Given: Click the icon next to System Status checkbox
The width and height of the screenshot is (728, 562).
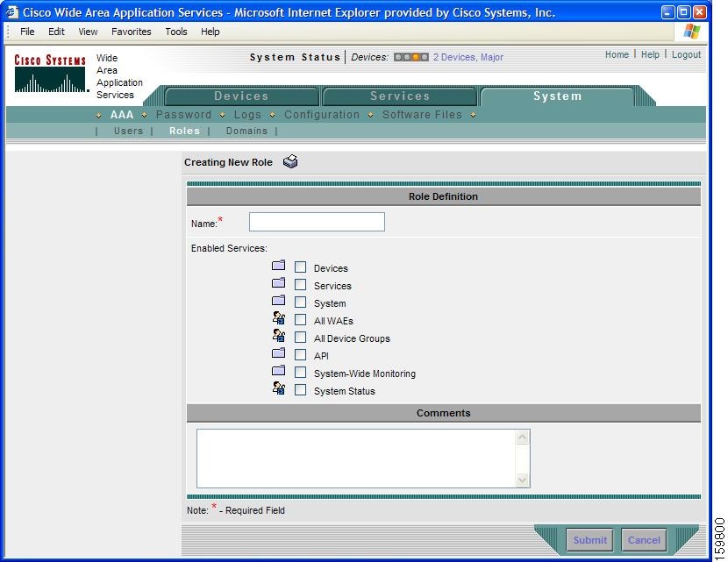Looking at the screenshot, I should click(x=279, y=388).
